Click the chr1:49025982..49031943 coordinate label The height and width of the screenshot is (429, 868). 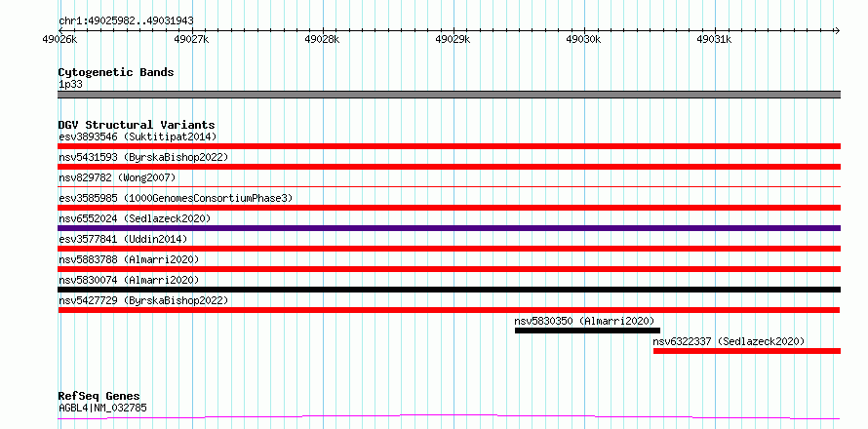click(126, 21)
